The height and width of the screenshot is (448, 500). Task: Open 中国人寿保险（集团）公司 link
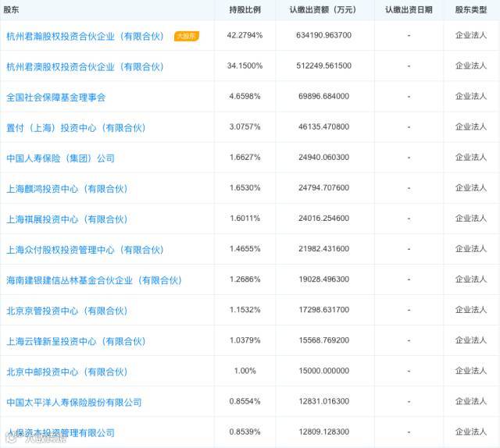click(x=61, y=158)
